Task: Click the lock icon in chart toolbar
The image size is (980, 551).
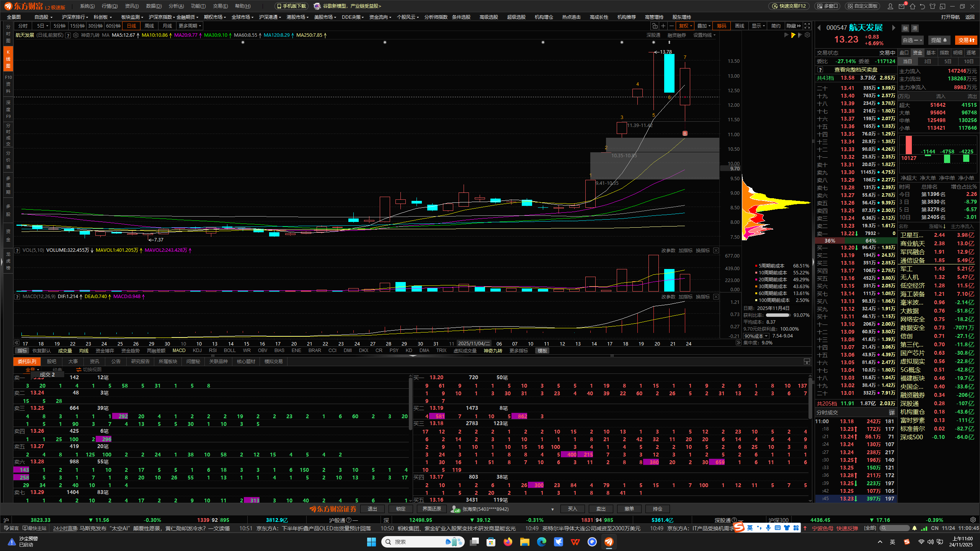Action: (x=655, y=26)
